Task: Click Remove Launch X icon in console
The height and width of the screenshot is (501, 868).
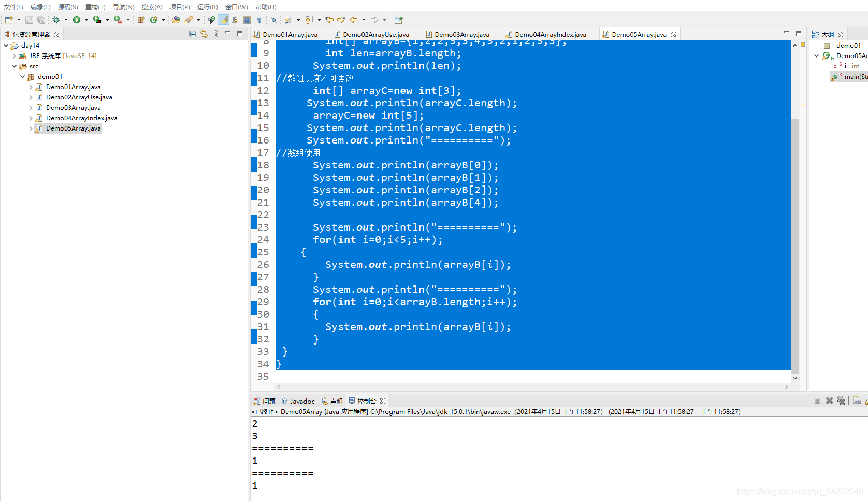Action: click(x=829, y=401)
